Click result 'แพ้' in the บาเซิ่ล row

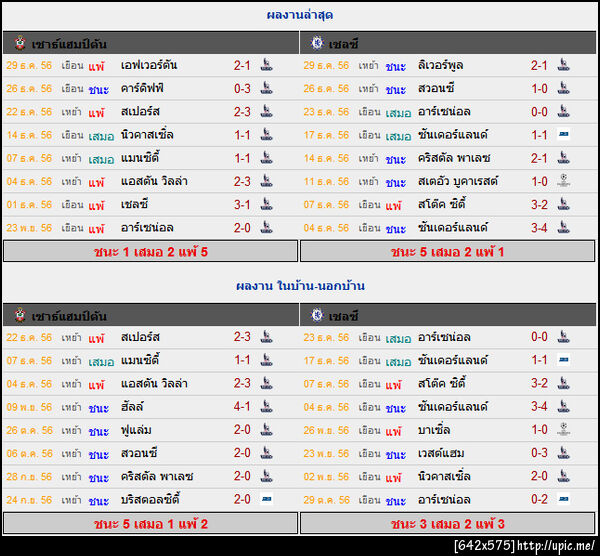[393, 431]
